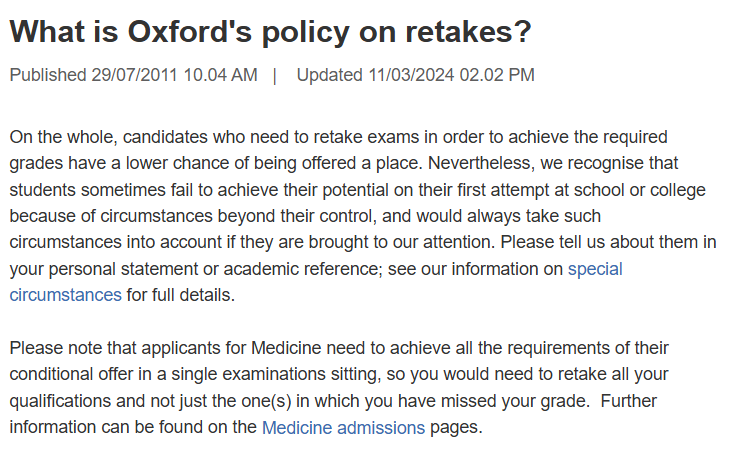Select the word 'Oxford's' in the title
This screenshot has height=457, width=731.
coord(189,32)
